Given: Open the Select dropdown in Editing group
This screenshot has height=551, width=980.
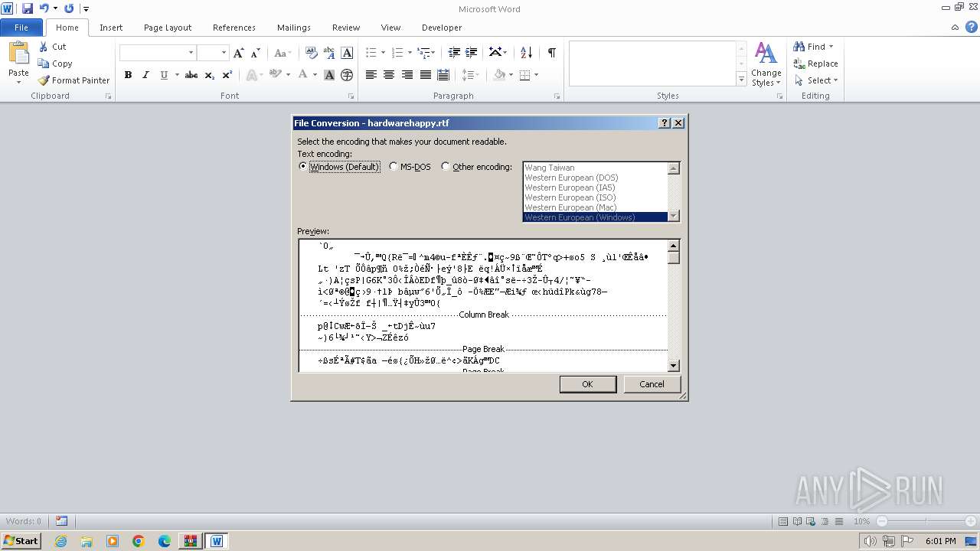Looking at the screenshot, I should [x=816, y=80].
